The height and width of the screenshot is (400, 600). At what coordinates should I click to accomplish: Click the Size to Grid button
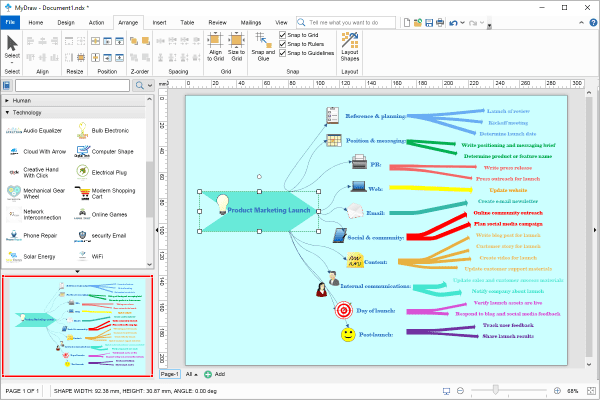click(x=236, y=47)
